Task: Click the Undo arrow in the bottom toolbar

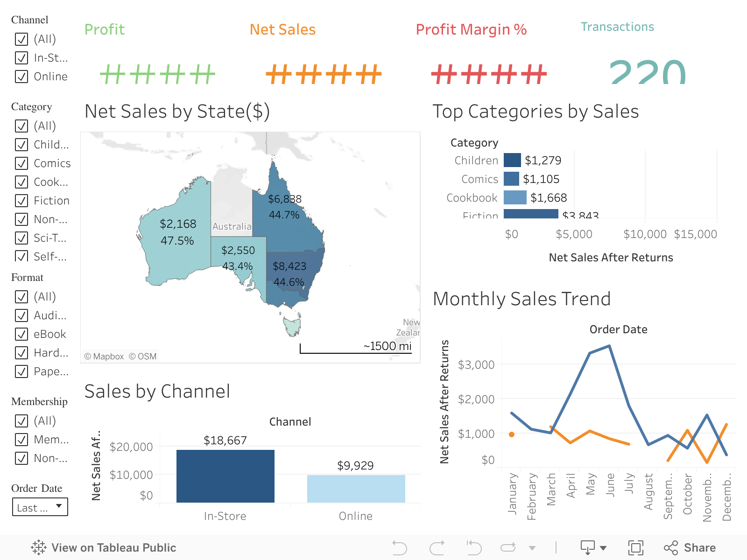Action: click(400, 547)
